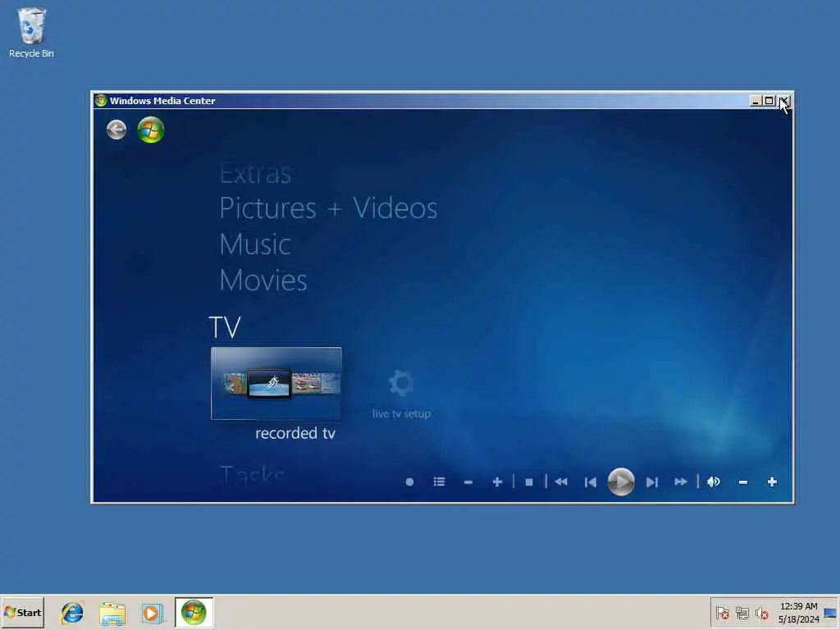Select the TV menu heading
Viewport: 840px width, 630px height.
click(x=225, y=327)
